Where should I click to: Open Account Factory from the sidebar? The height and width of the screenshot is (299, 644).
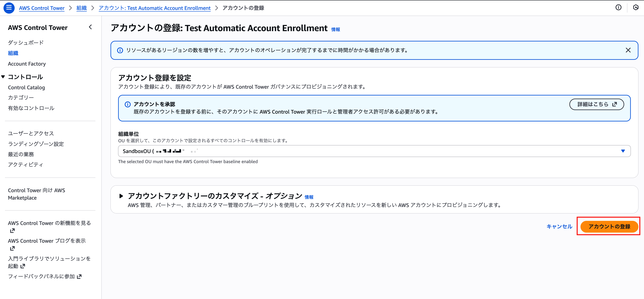pyautogui.click(x=27, y=64)
